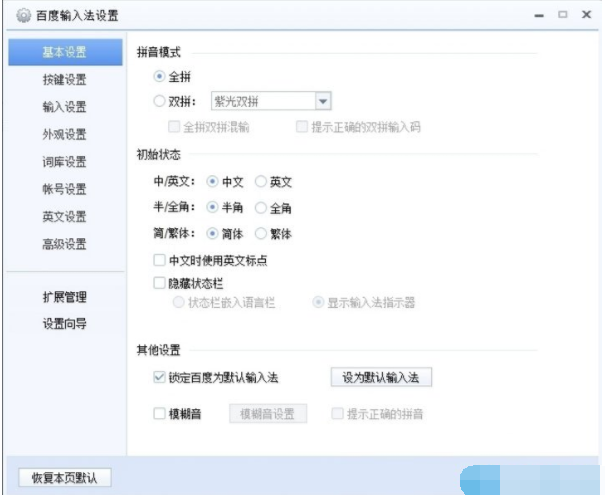Select the 双拼 radio button
605x495 pixels.
point(160,101)
